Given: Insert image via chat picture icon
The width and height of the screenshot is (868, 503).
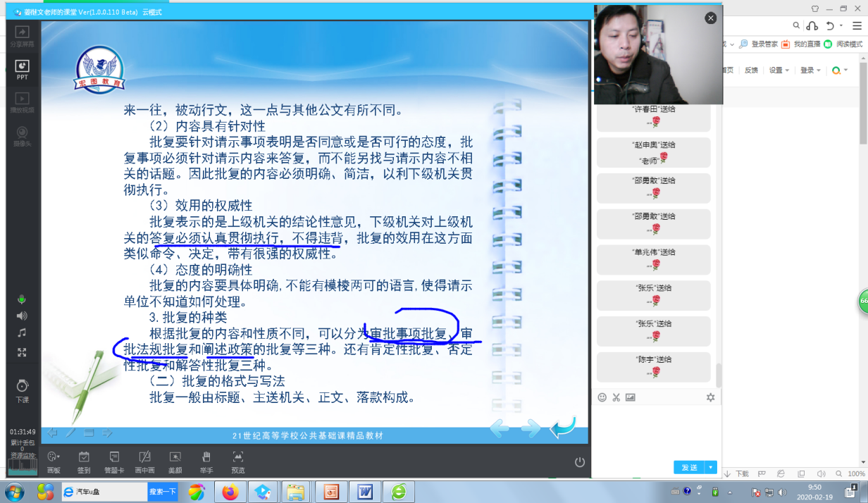Looking at the screenshot, I should tap(630, 397).
